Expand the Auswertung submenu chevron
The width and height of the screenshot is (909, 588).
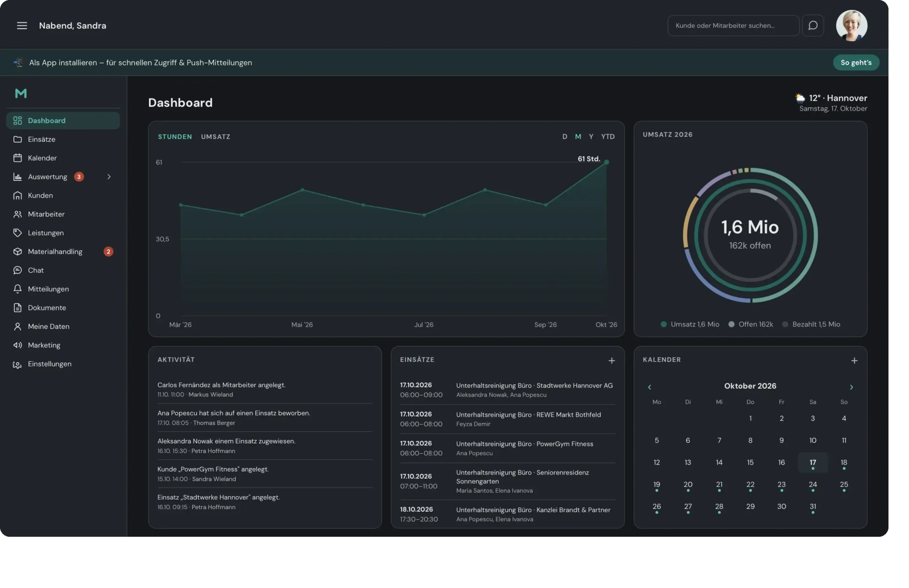pyautogui.click(x=109, y=177)
